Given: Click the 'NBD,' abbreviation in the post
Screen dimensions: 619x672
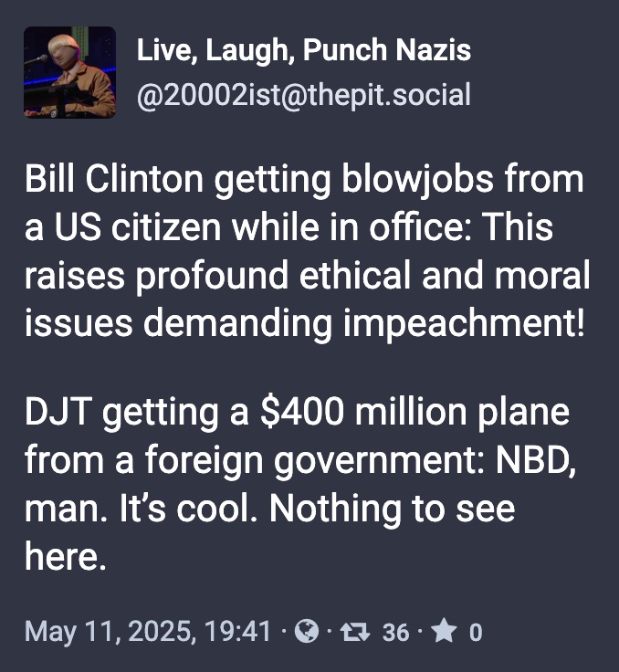Looking at the screenshot, I should coord(535,460).
